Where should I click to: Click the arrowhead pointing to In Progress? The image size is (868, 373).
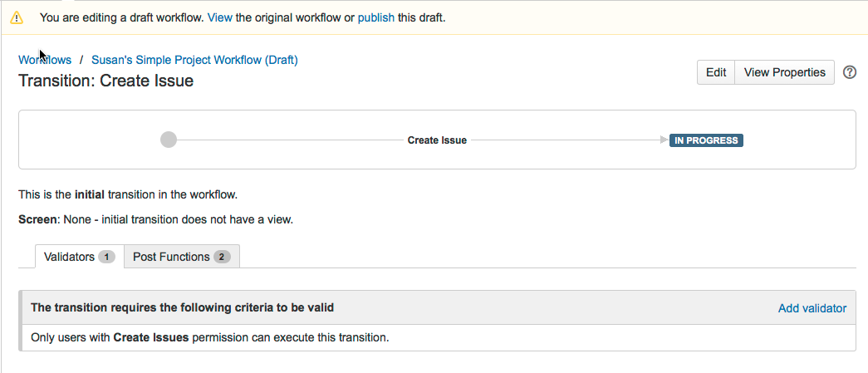tap(663, 140)
